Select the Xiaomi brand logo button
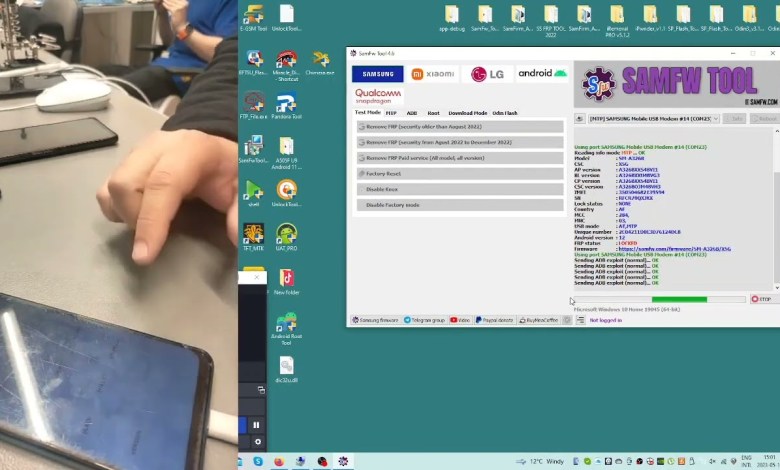780x470 pixels. [x=433, y=73]
